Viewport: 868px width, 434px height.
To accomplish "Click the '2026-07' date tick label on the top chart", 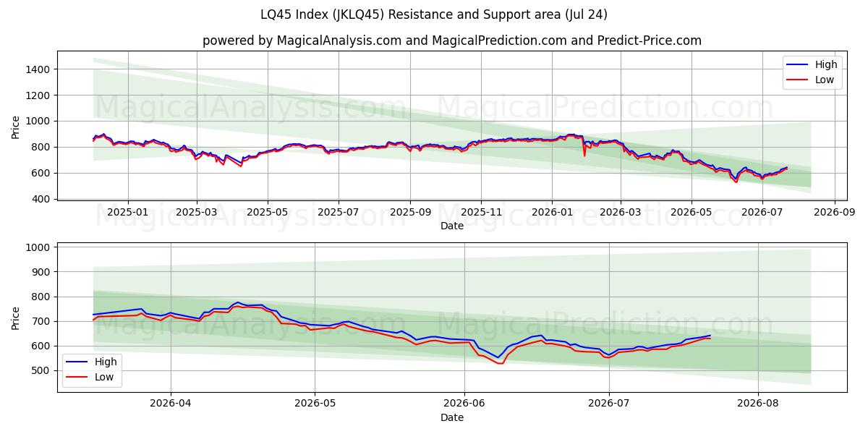I will click(x=762, y=212).
